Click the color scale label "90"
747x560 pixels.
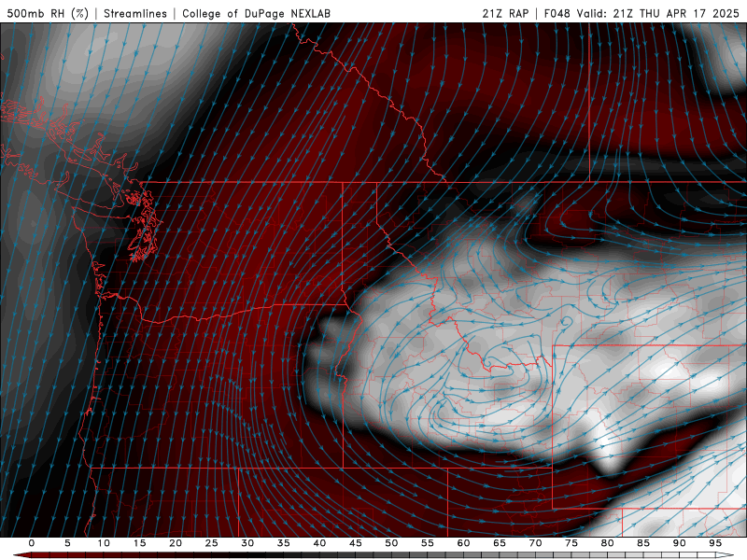click(680, 543)
